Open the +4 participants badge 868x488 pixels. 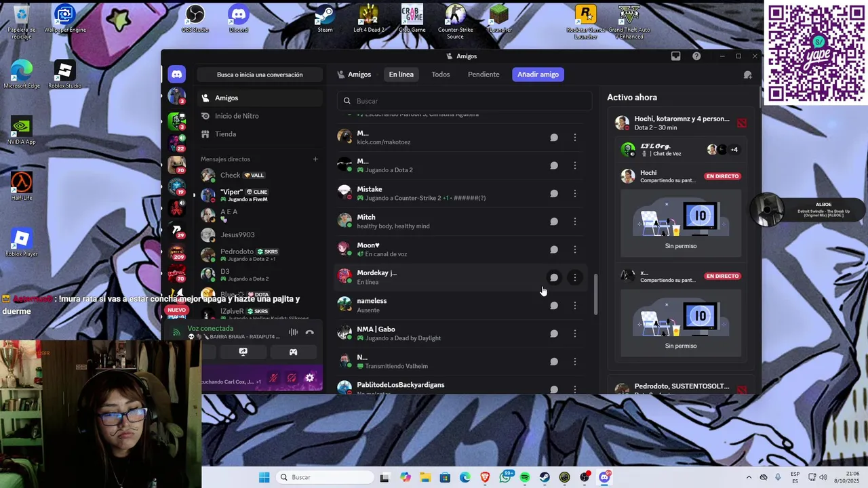[x=734, y=150]
